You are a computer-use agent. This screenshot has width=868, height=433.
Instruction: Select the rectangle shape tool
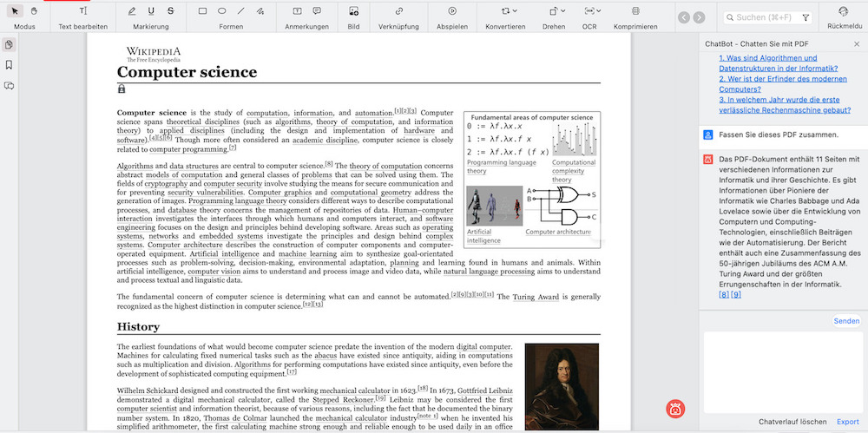coord(202,11)
